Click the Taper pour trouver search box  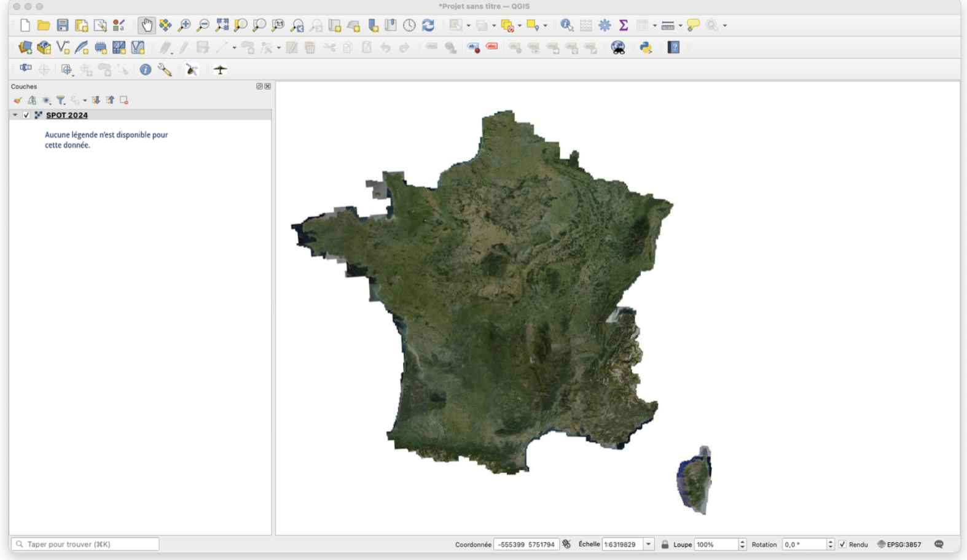(x=85, y=544)
